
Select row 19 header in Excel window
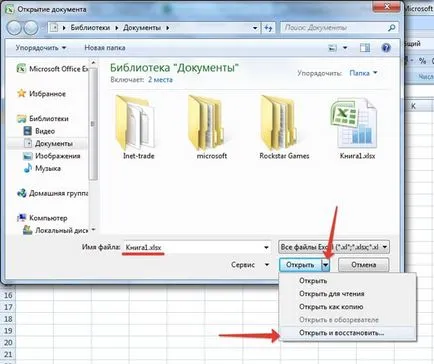coord(8,331)
